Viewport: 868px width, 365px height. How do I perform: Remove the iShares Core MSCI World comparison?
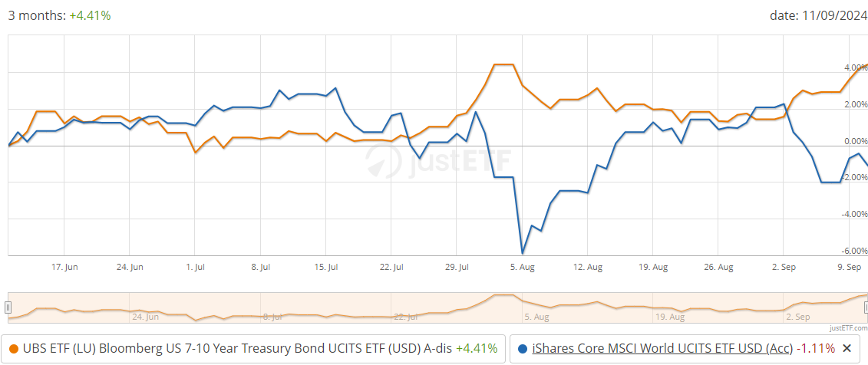point(846,348)
